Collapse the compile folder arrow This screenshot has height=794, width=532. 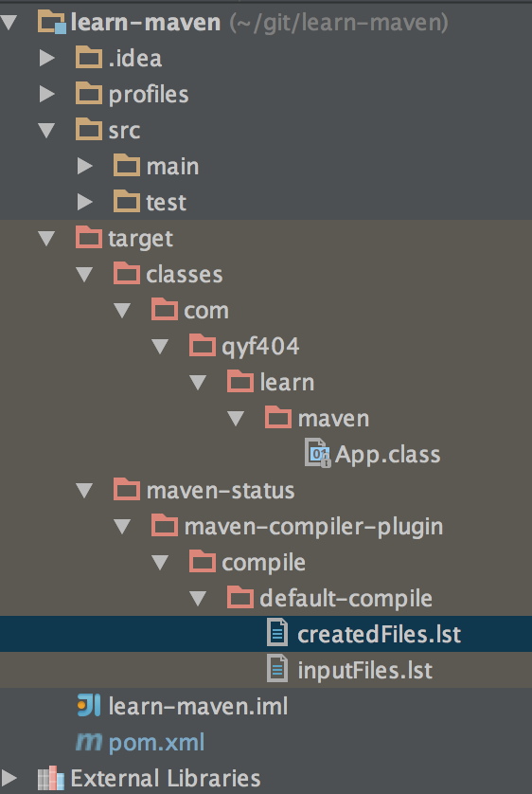click(x=160, y=562)
